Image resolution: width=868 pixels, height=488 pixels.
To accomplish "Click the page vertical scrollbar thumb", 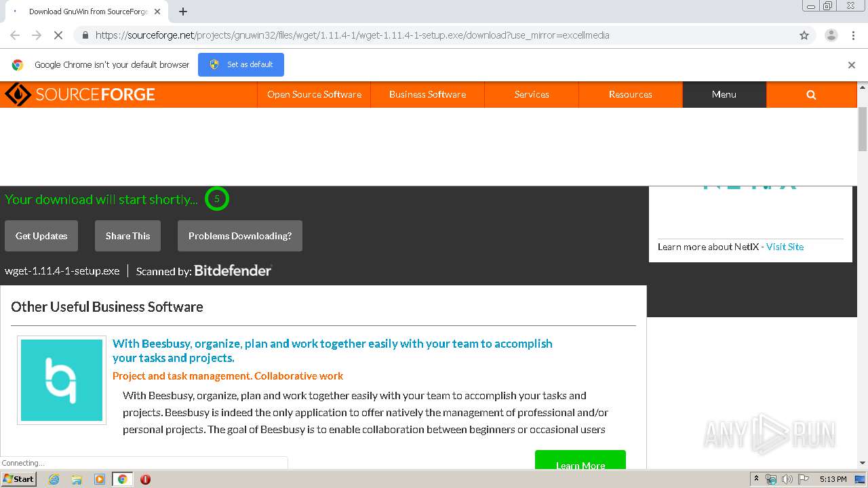I will point(863,129).
